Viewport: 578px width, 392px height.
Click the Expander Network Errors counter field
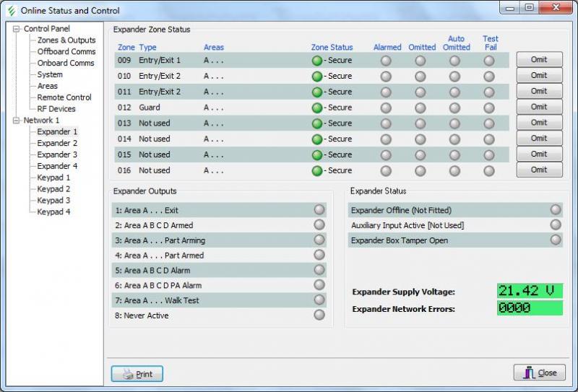[529, 308]
